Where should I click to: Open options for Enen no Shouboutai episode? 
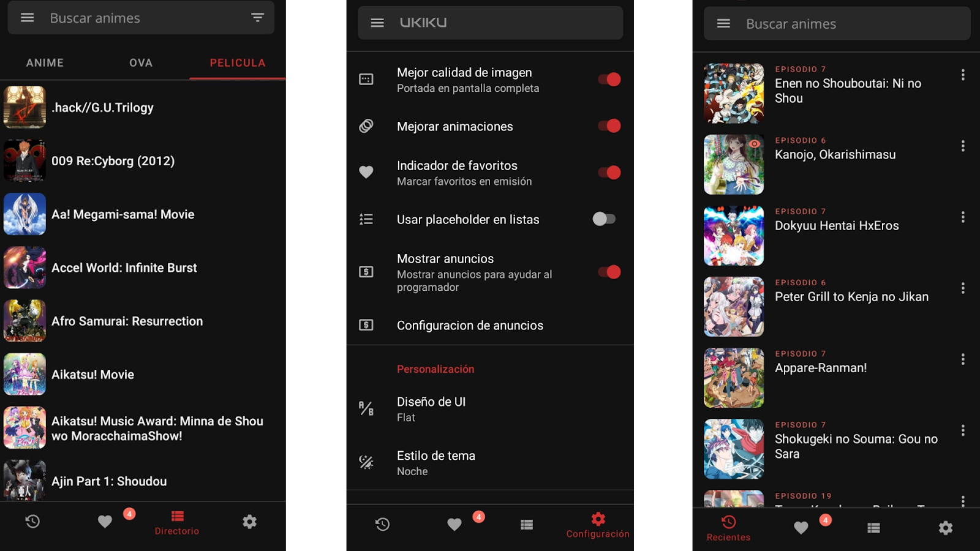[x=963, y=77]
